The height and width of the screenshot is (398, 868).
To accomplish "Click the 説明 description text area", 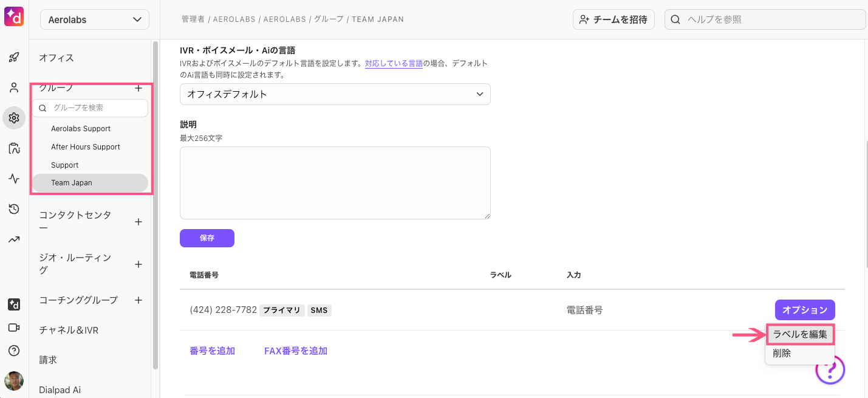I will [335, 183].
